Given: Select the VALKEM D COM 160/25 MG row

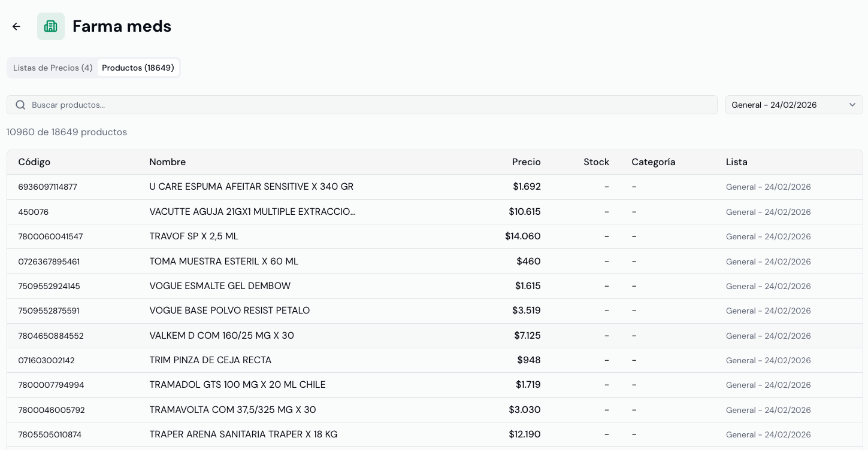Looking at the screenshot, I should 222,336.
